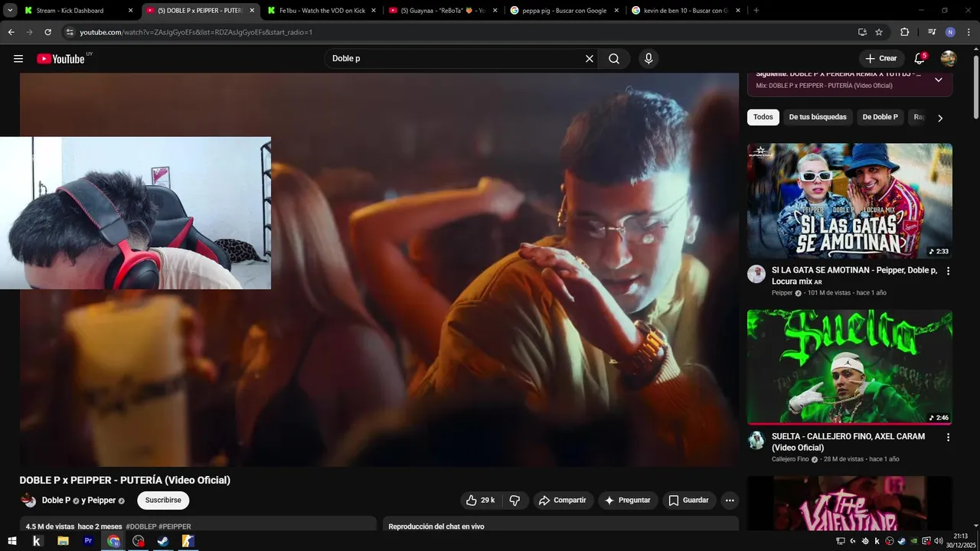The width and height of the screenshot is (980, 551).
Task: Click the Chrome address bar URL
Action: [x=196, y=32]
